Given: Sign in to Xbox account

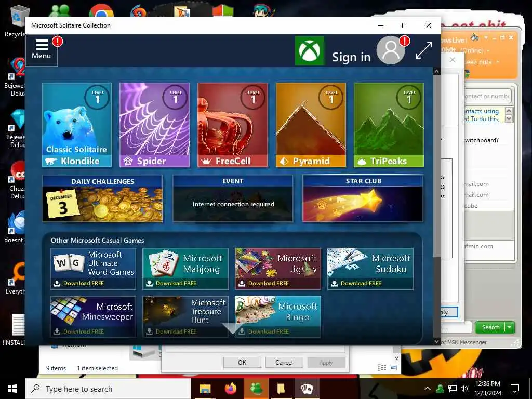Looking at the screenshot, I should point(351,57).
